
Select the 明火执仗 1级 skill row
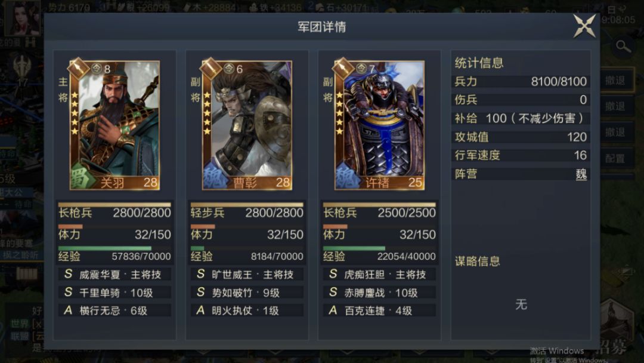pos(247,310)
